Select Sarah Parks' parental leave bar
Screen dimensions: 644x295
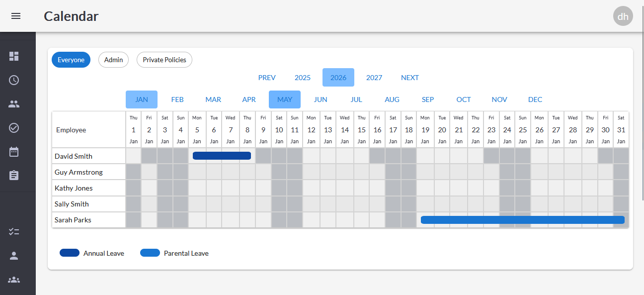click(x=522, y=219)
